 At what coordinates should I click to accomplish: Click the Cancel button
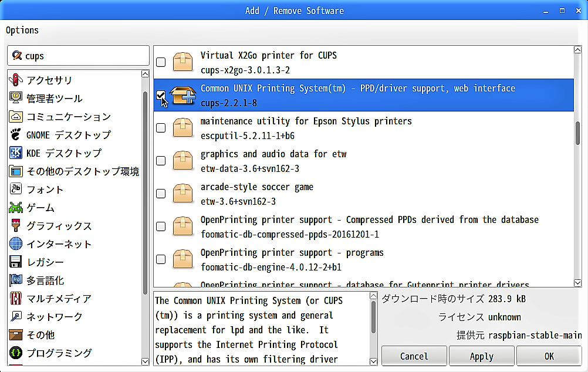click(x=414, y=356)
